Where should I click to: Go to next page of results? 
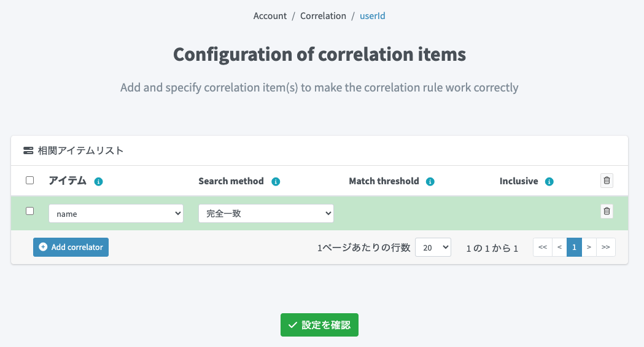point(589,247)
